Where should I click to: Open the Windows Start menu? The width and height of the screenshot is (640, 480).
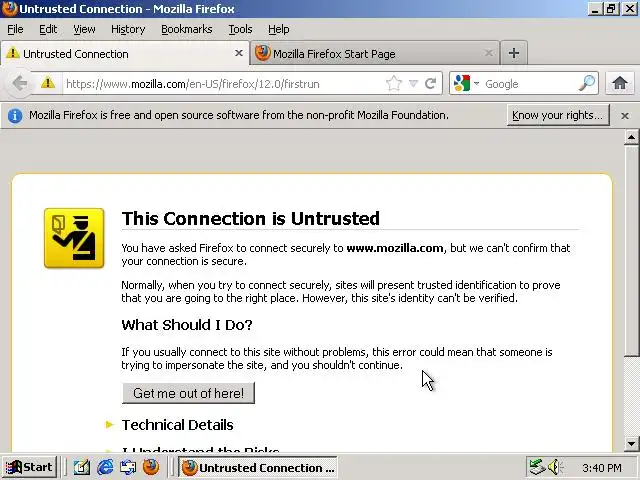click(x=30, y=467)
